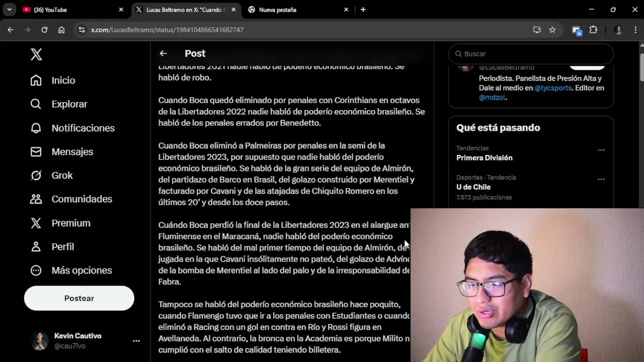Open tab search dropdown arrow
The width and height of the screenshot is (644, 362).
click(x=9, y=10)
